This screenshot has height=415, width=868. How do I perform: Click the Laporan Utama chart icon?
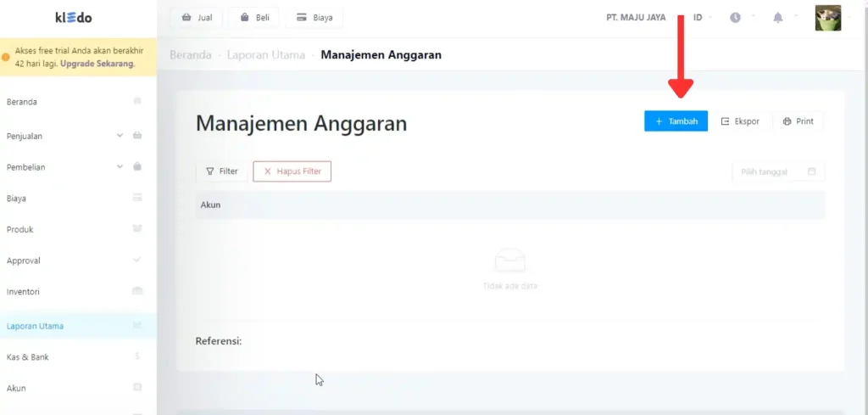[137, 325]
